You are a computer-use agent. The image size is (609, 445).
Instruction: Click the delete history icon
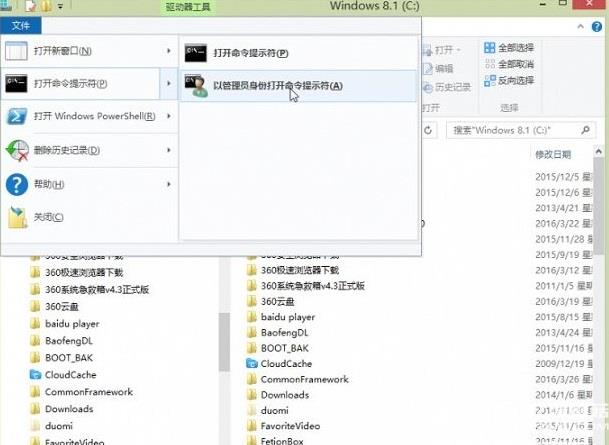tap(17, 150)
